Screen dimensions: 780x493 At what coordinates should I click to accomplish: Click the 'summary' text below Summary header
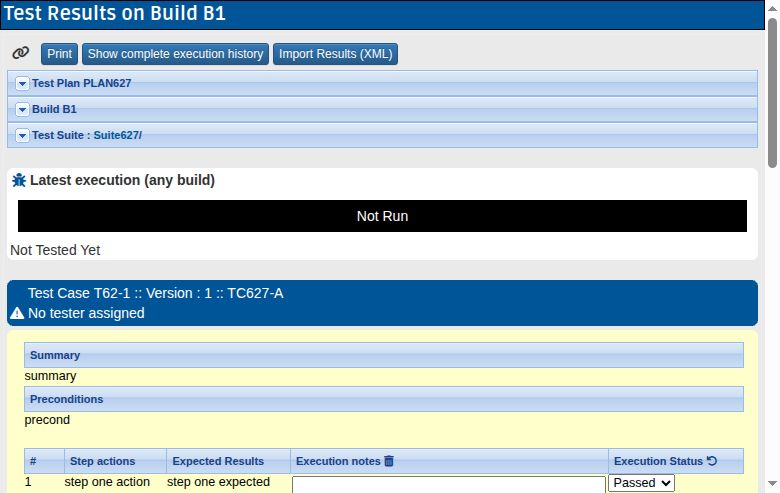50,376
